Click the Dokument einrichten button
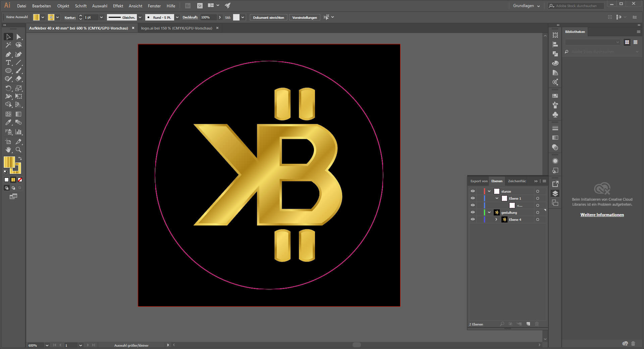 point(268,17)
